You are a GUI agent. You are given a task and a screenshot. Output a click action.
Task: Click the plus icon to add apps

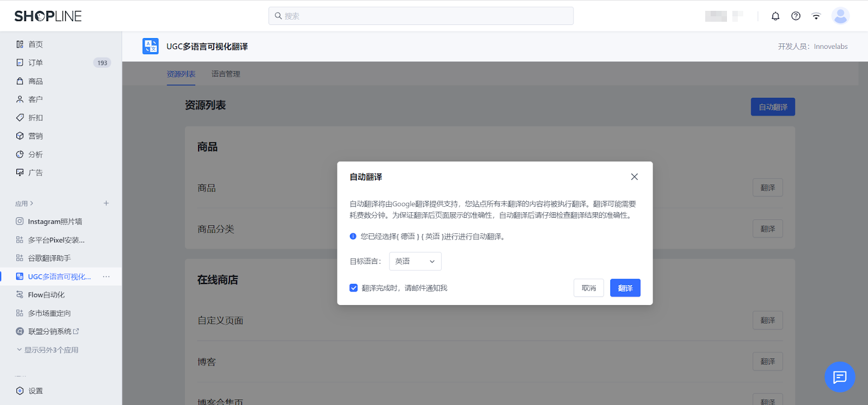(x=106, y=203)
